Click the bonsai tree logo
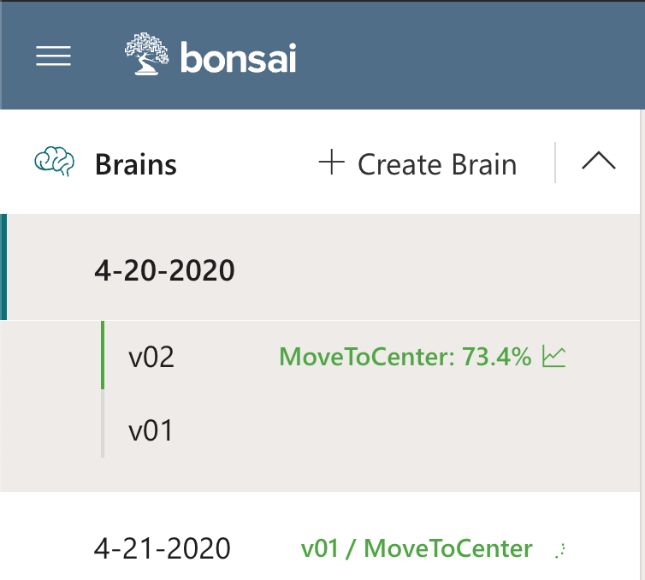 pos(147,54)
